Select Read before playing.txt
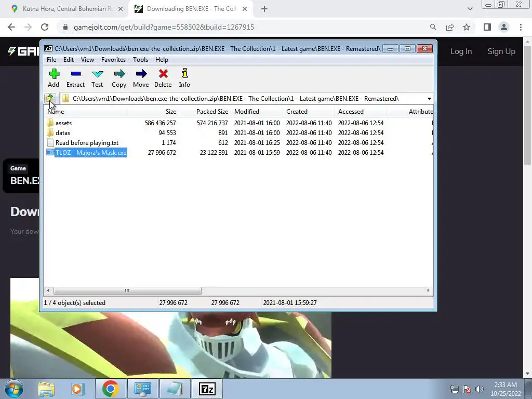 pos(87,142)
